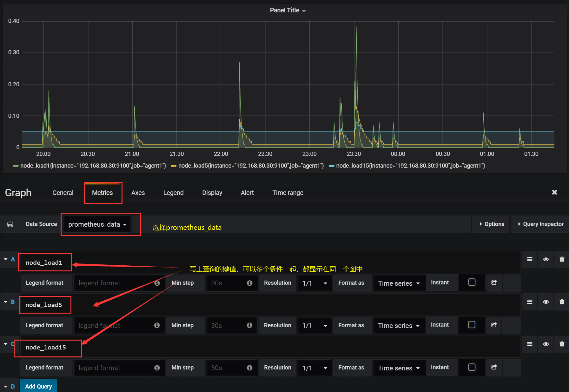Image resolution: width=569 pixels, height=392 pixels.
Task: Open the hamburger menu for query node_load5
Action: click(530, 302)
